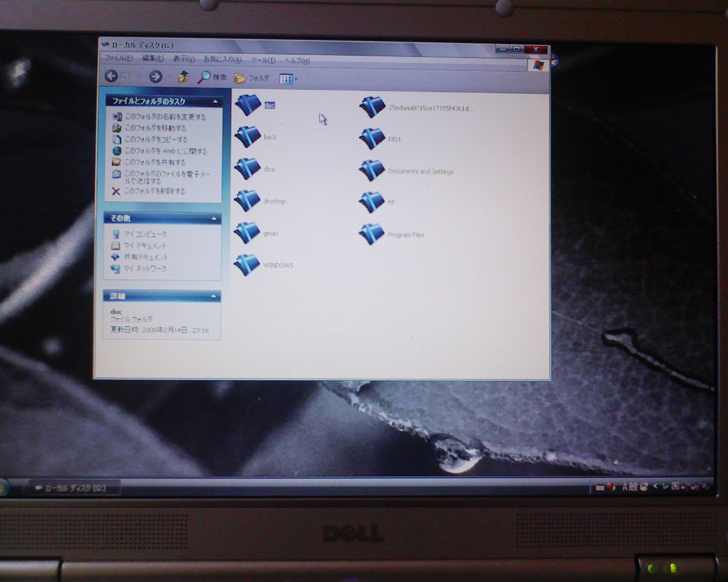
Task: Select the gmax folder
Action: pyautogui.click(x=247, y=232)
